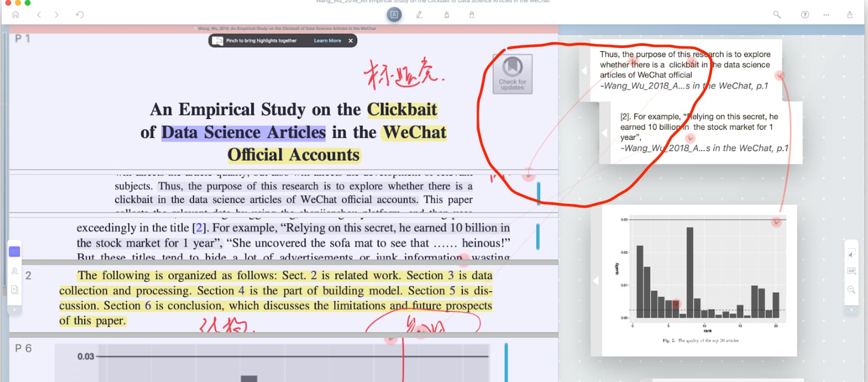Click the add page icon in left sidebar
The height and width of the screenshot is (382, 868).
pos(14,290)
